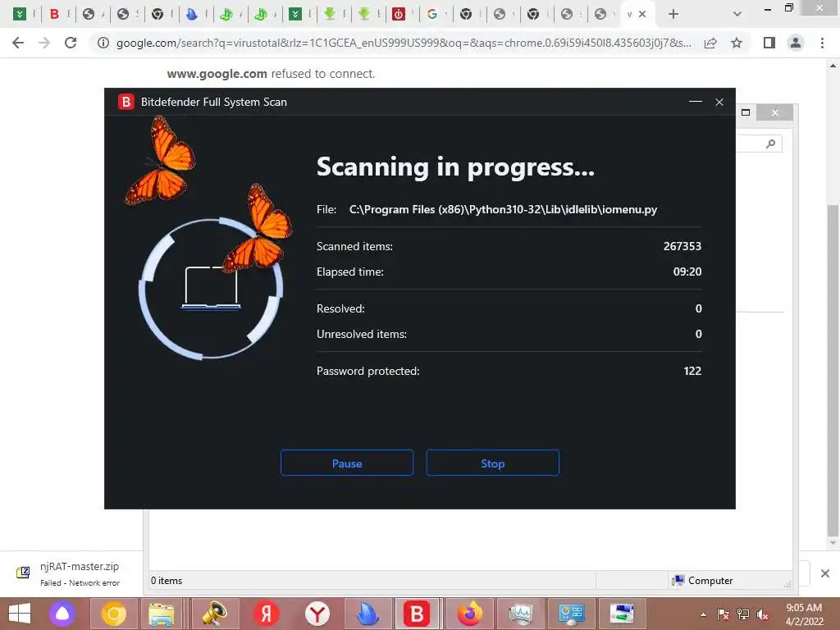Click the Bitdefender logo in scan title bar
Viewport: 840px width, 630px height.
(x=126, y=102)
